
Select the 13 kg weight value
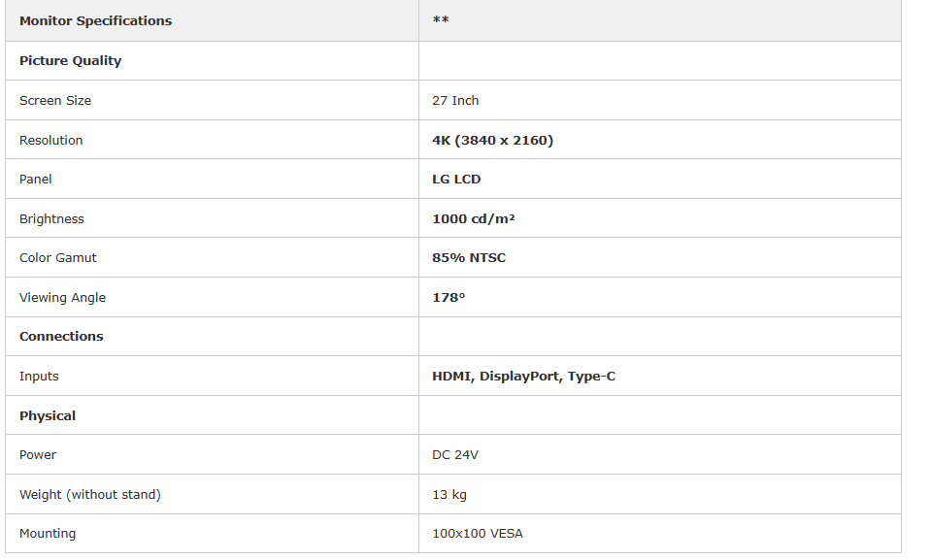tap(449, 494)
